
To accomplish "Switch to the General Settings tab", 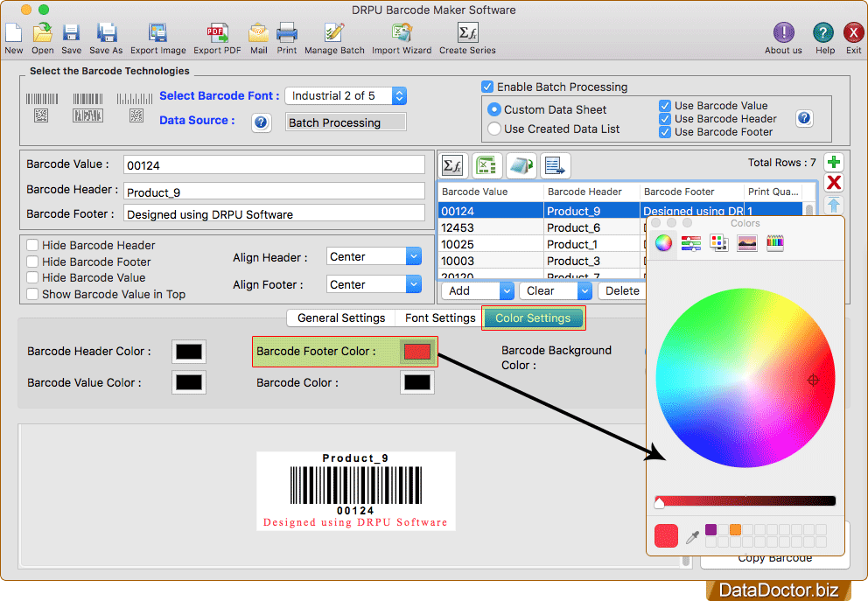I will click(341, 318).
